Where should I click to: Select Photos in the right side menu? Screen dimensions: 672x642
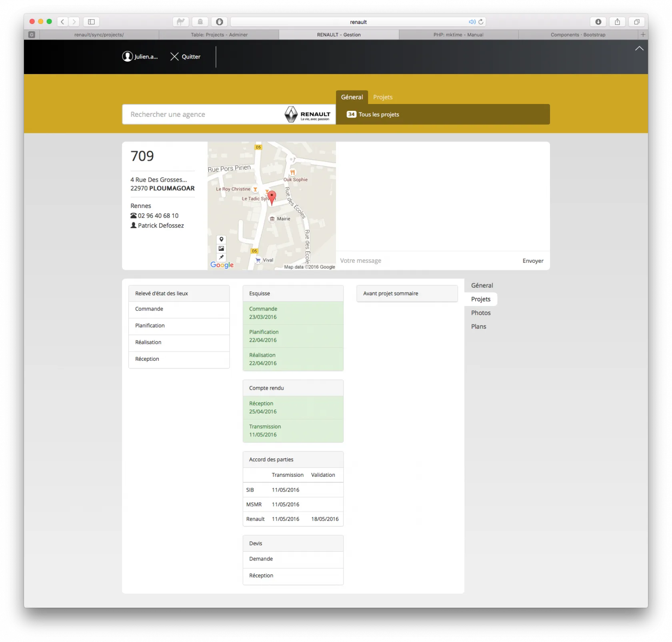pos(481,313)
